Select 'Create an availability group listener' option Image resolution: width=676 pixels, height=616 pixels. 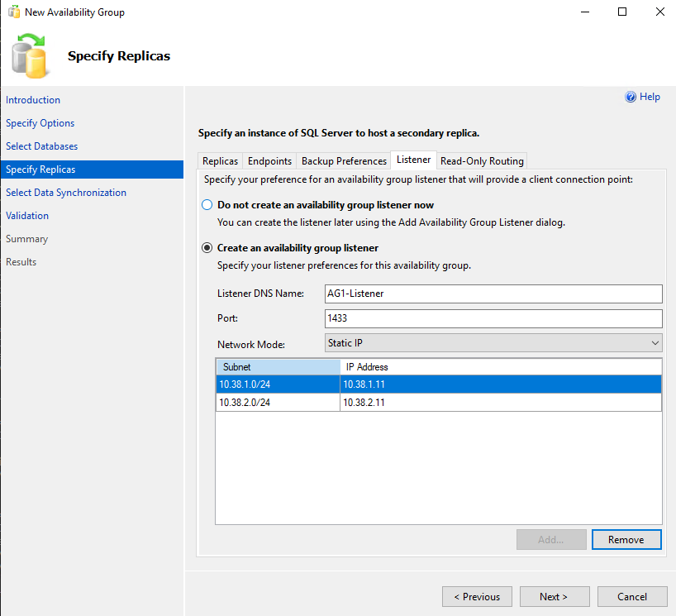(x=207, y=248)
